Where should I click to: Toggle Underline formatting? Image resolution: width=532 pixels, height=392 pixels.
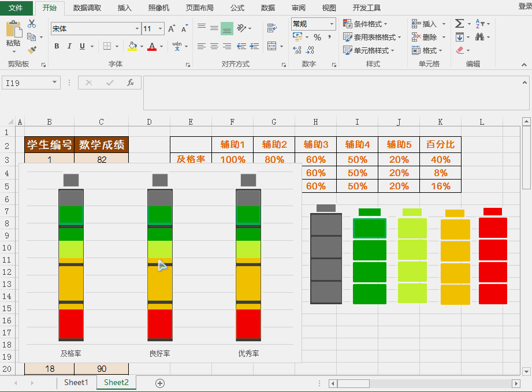[82, 46]
